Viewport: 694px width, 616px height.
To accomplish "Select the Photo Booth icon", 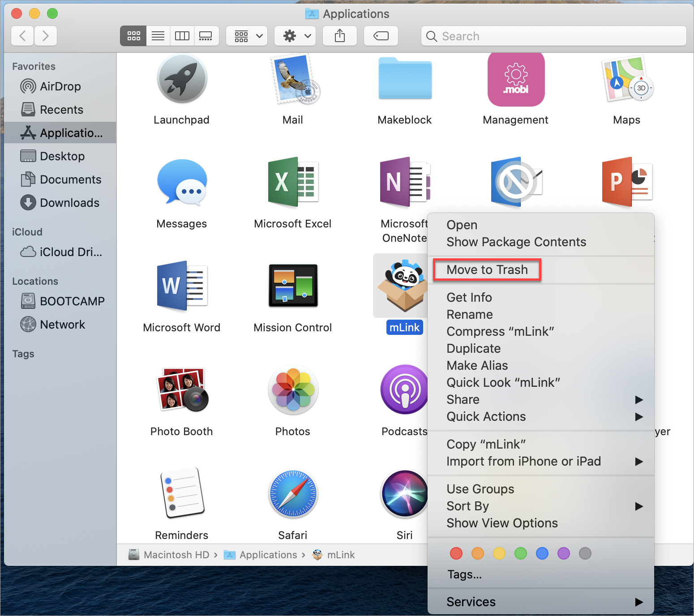I will click(182, 389).
